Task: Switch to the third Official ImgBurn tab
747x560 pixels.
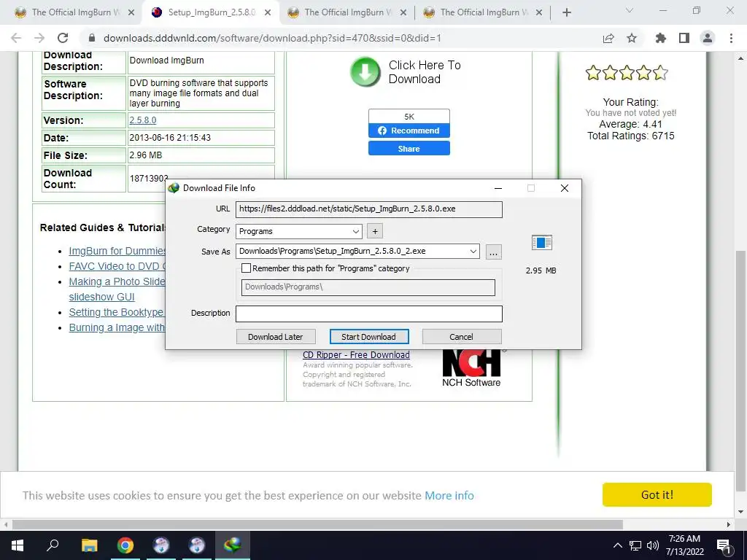Action: tap(347, 12)
